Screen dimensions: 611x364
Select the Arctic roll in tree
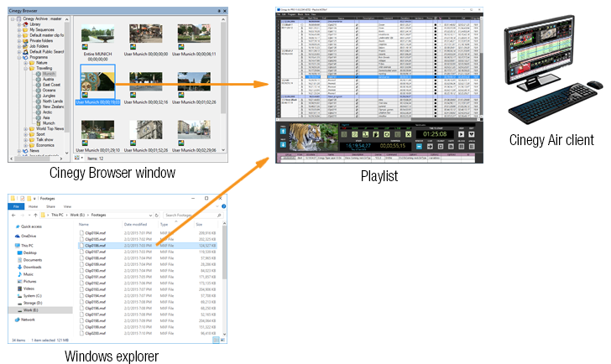47,112
